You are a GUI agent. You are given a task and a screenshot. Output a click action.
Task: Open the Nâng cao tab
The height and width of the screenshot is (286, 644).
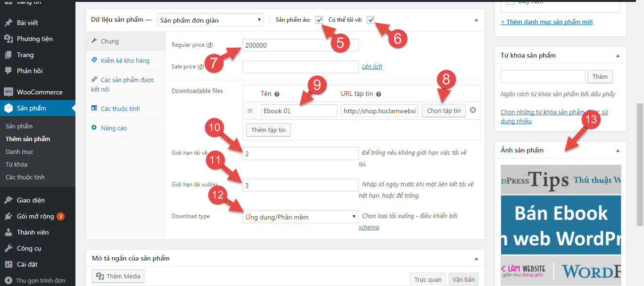click(113, 128)
